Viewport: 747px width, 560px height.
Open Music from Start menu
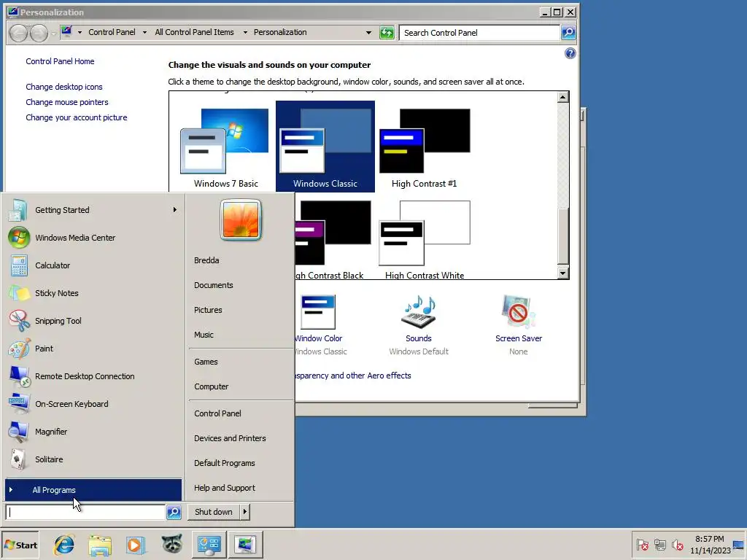[x=204, y=335]
